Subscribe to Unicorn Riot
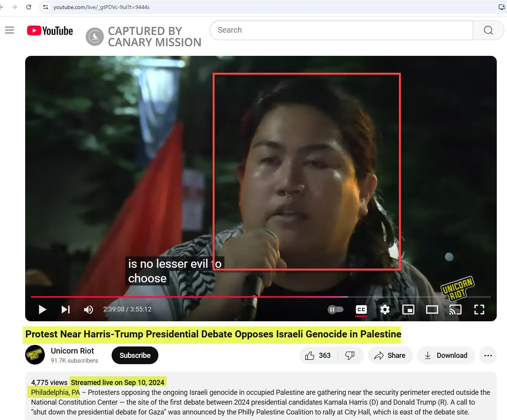This screenshot has width=507, height=420. [x=135, y=356]
